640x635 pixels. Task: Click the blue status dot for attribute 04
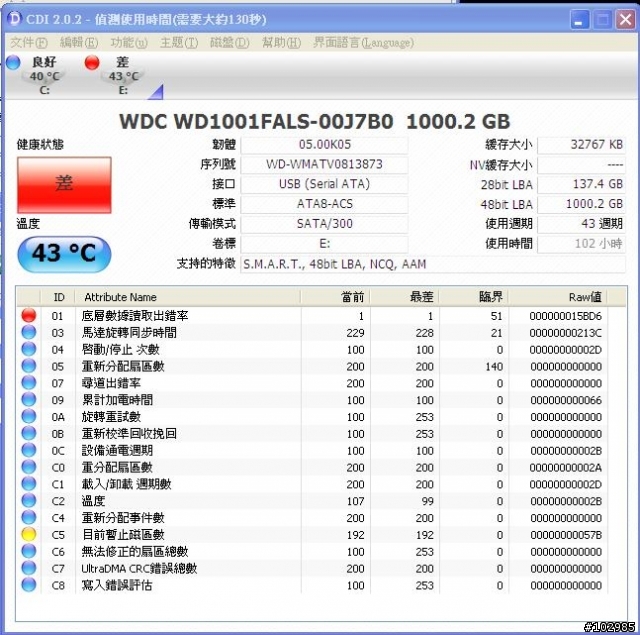pos(29,349)
